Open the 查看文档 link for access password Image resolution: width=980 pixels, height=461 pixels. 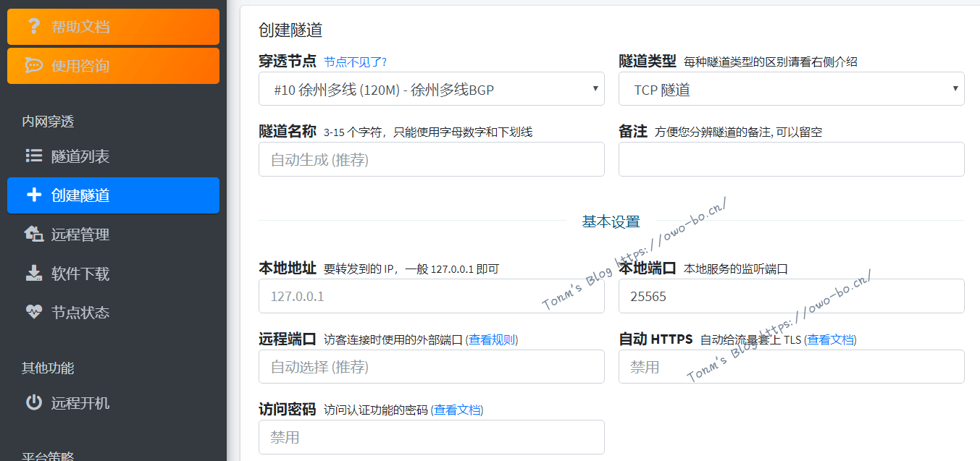(x=457, y=410)
